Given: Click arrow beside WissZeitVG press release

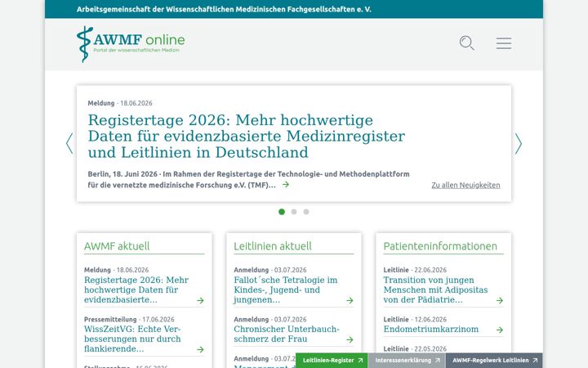Looking at the screenshot, I should (x=200, y=350).
